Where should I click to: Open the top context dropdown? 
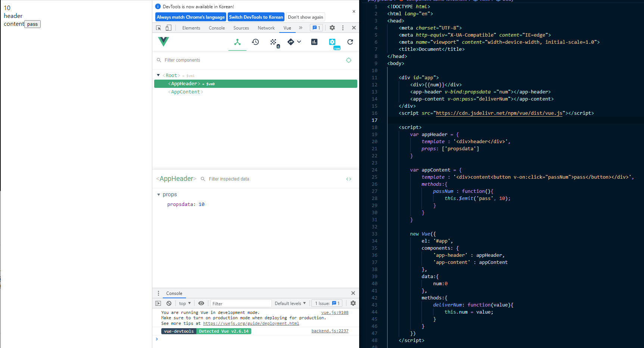(185, 304)
